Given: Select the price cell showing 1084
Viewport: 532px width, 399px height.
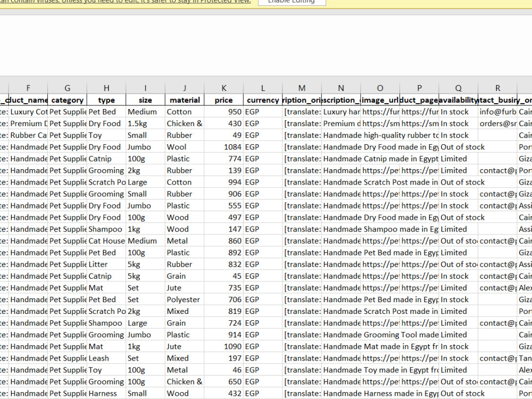Looking at the screenshot, I should pos(223,147).
